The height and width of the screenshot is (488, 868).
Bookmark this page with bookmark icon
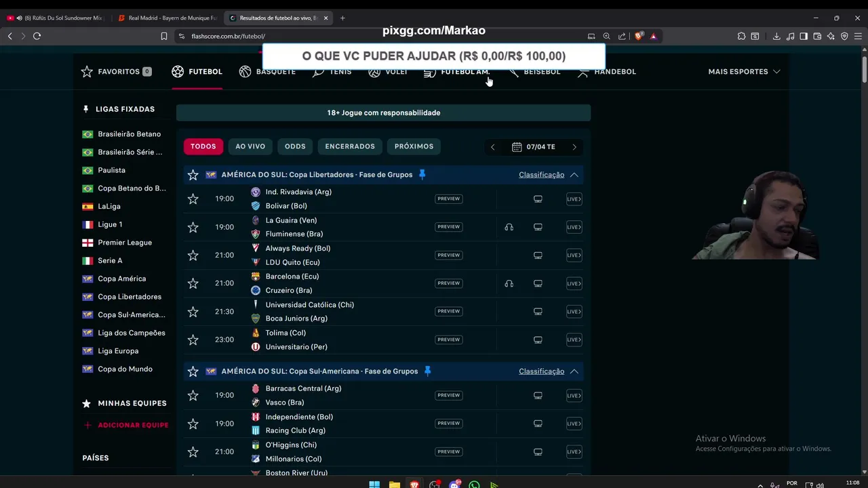(164, 36)
